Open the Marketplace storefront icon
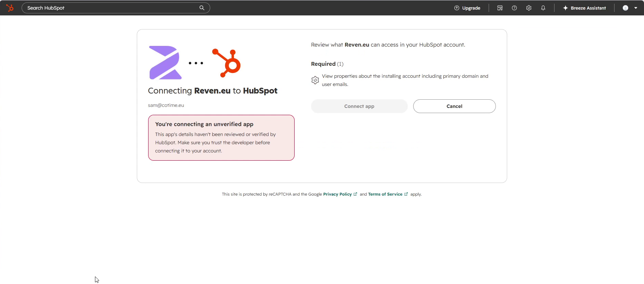 click(x=500, y=8)
